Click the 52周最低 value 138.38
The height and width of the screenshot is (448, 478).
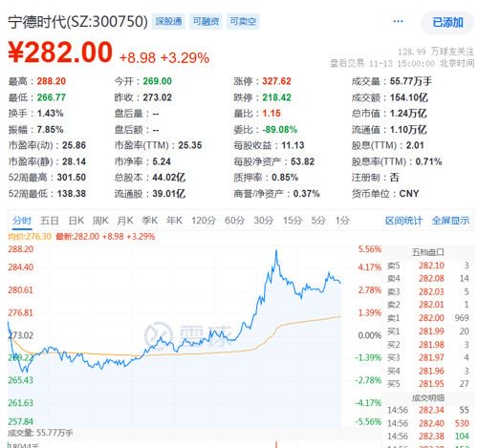[72, 194]
